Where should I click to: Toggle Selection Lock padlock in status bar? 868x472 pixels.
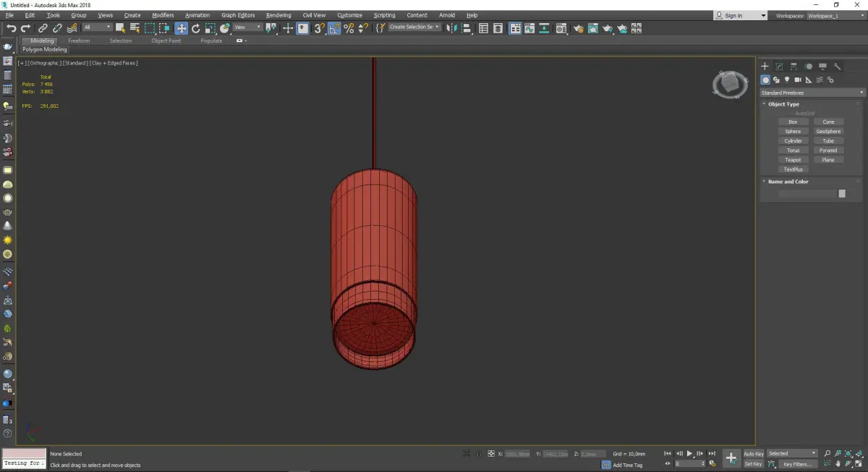477,453
